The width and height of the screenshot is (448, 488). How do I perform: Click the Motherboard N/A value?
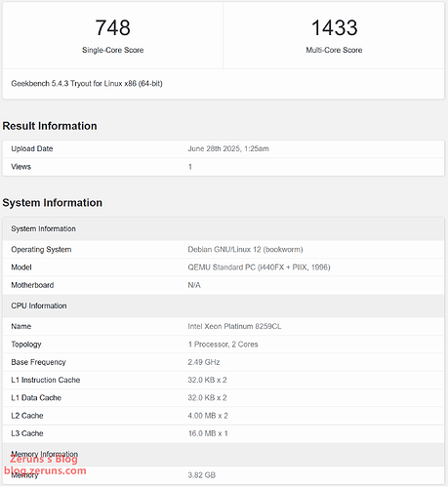pos(194,285)
